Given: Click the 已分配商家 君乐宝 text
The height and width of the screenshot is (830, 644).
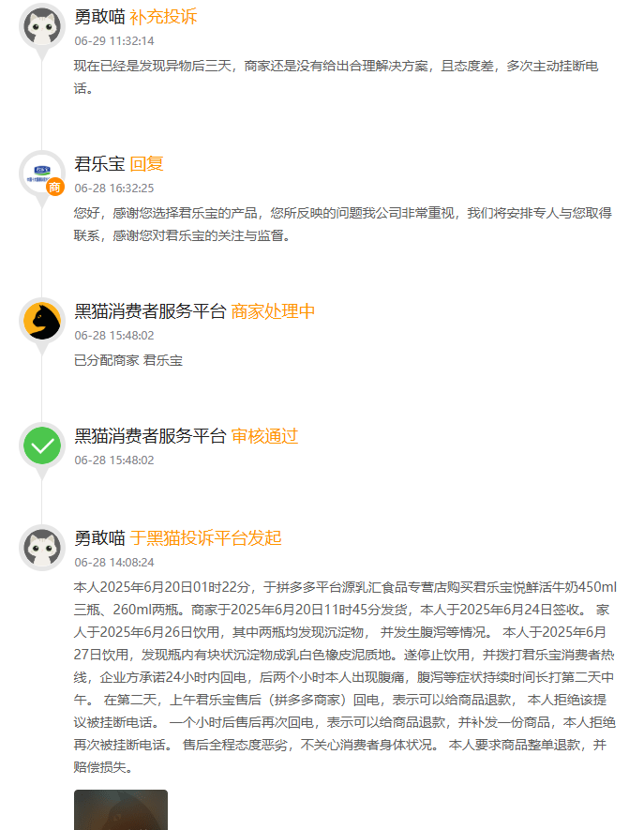Looking at the screenshot, I should pos(128,360).
